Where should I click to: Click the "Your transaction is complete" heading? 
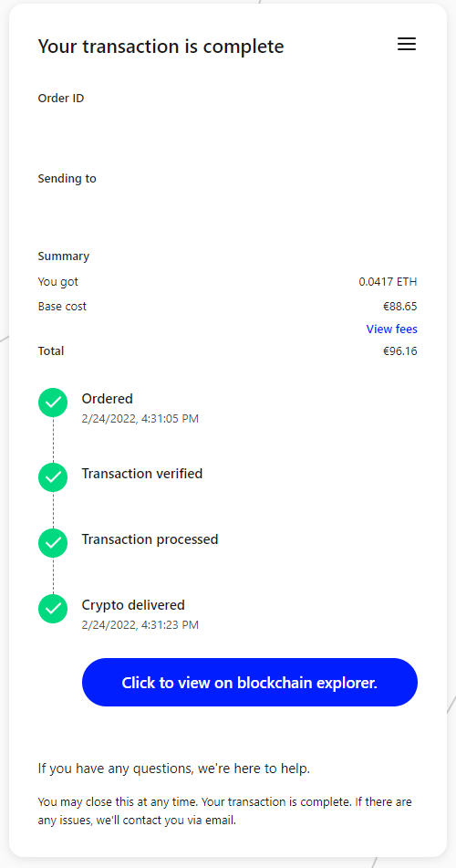(x=161, y=47)
